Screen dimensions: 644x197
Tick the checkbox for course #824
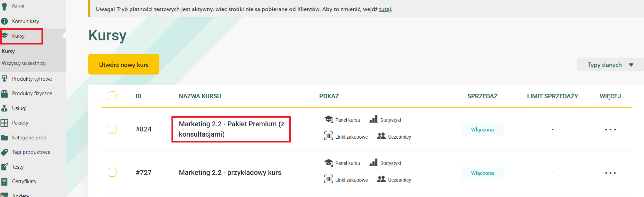[x=112, y=129]
